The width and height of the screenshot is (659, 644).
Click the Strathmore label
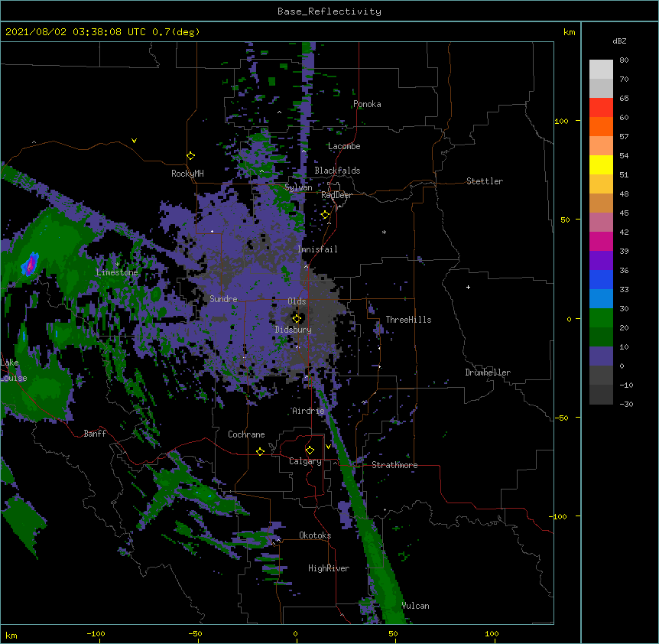[394, 465]
